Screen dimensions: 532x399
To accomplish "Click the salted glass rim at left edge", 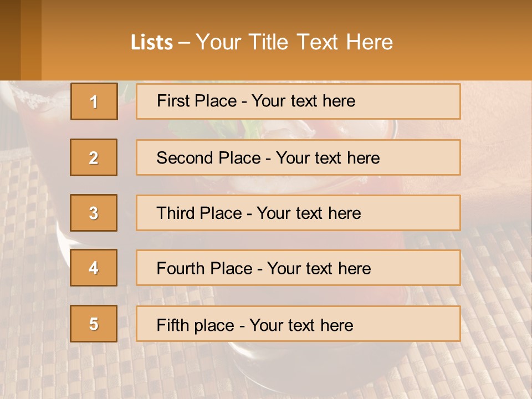I will pyautogui.click(x=33, y=100).
